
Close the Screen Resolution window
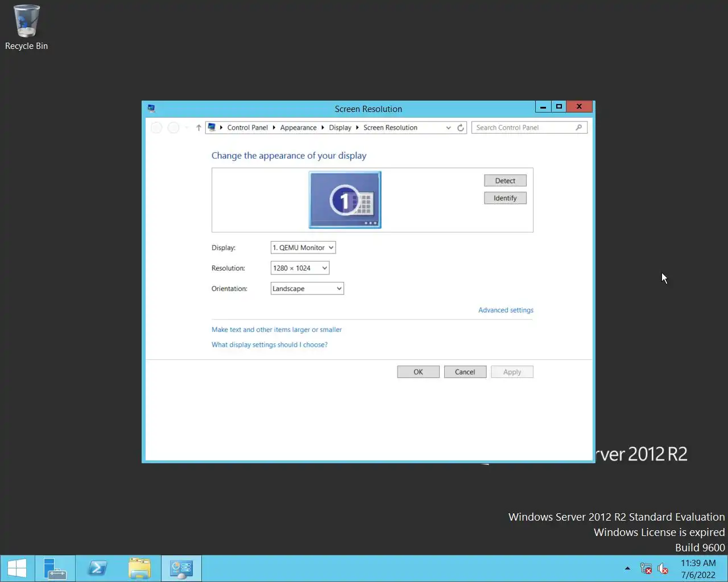coord(580,107)
